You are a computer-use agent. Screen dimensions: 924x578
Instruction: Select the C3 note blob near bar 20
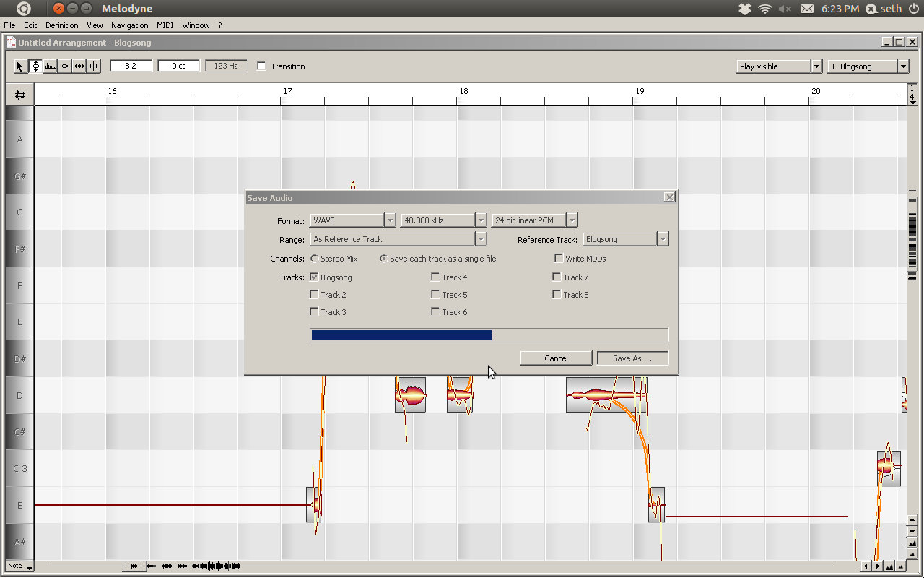(x=889, y=468)
